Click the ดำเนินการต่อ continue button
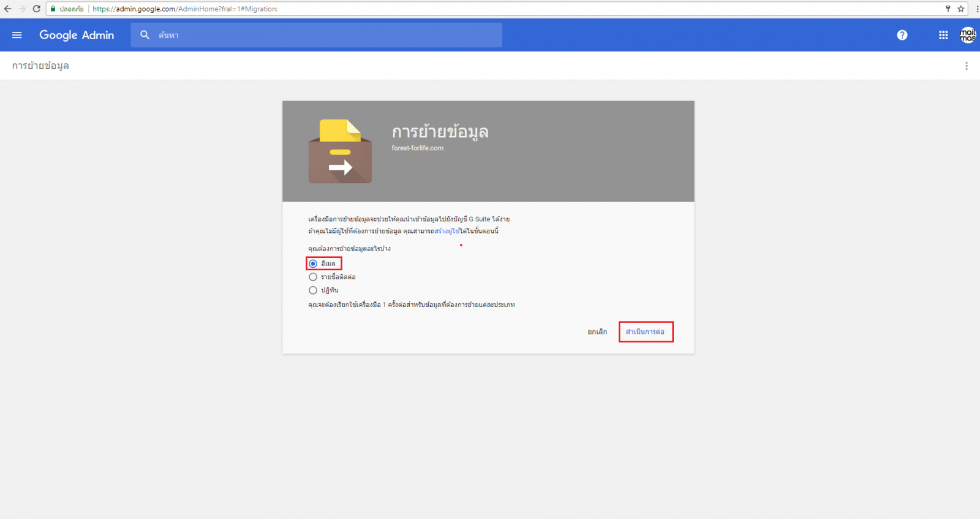Viewport: 980px width, 519px height. [x=646, y=331]
